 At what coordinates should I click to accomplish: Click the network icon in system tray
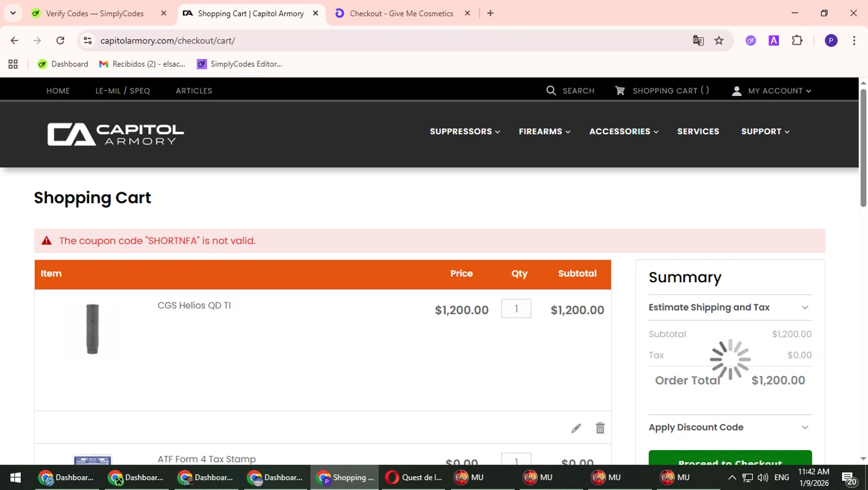point(748,477)
